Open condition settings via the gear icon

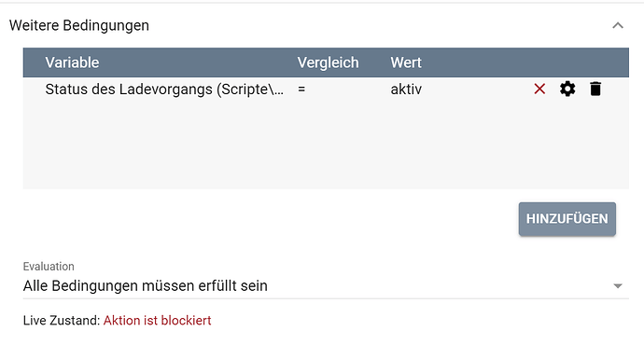pos(567,89)
